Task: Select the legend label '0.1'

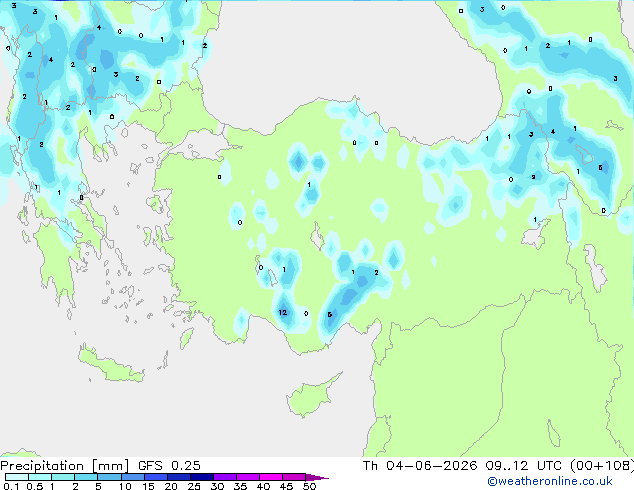Action: pos(11,486)
